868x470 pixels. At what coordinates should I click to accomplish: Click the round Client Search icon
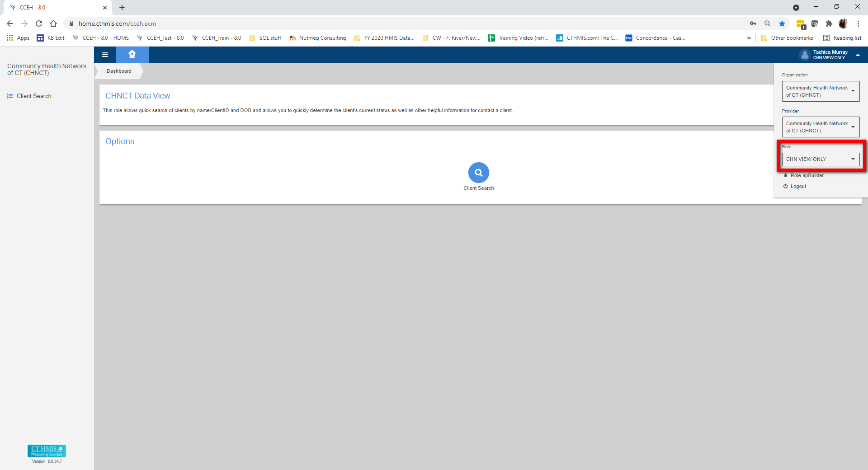[478, 173]
